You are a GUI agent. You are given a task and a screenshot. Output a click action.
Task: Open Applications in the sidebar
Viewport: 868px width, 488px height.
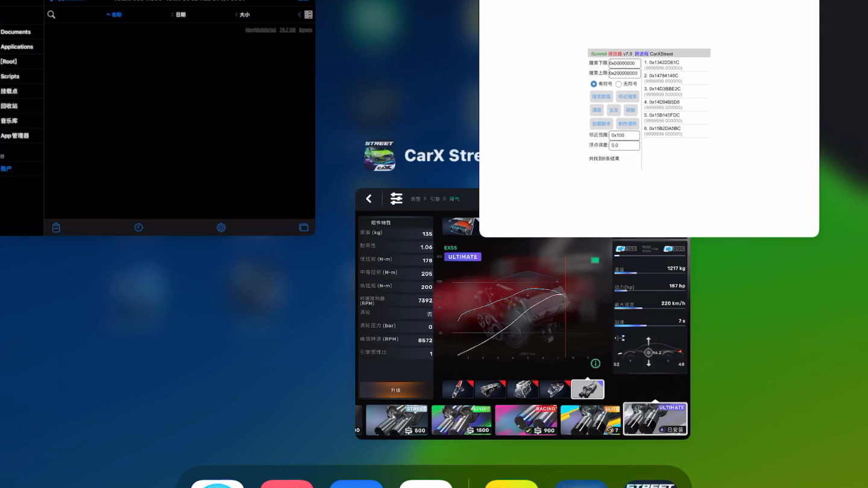click(x=17, y=46)
